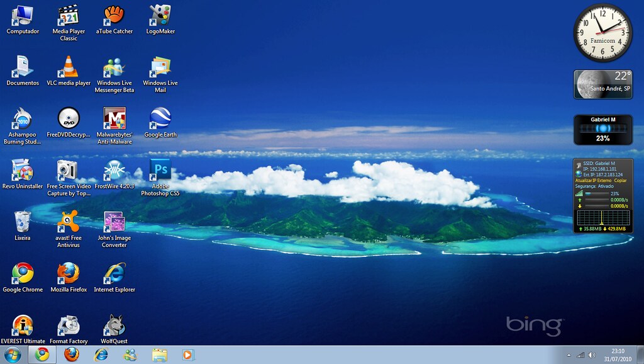Screen dimensions: 644x364
Task: Launch Windows Media Player from the taskbar
Action: click(188, 355)
